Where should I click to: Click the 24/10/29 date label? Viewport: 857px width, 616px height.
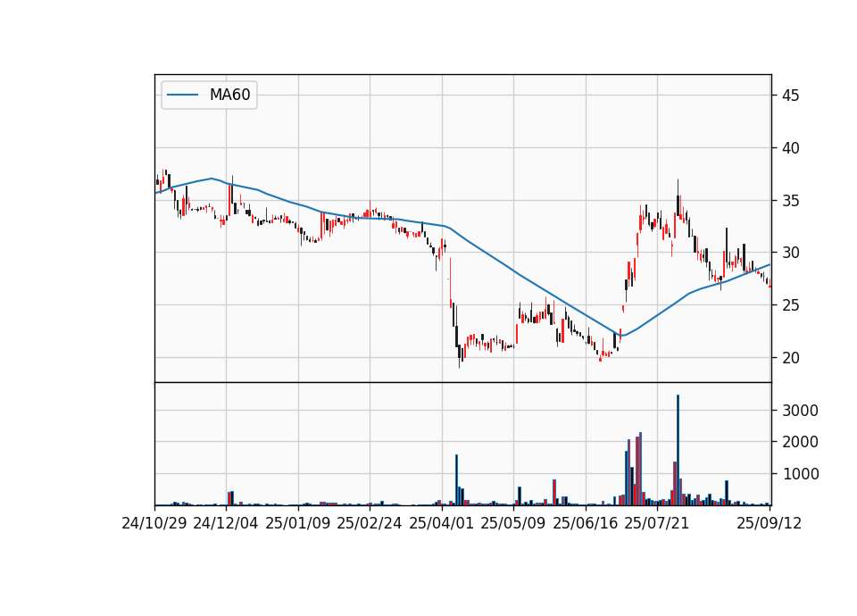[x=154, y=523]
